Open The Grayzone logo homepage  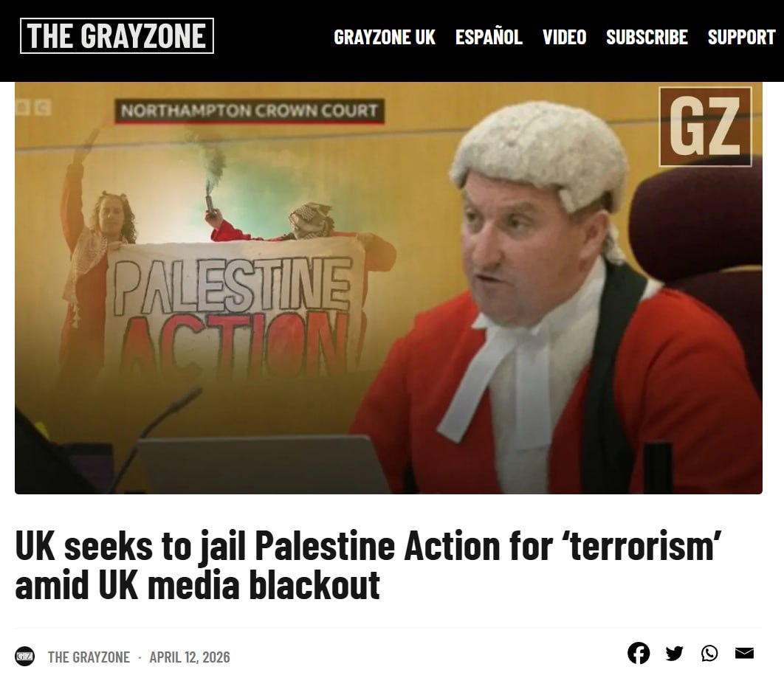117,35
